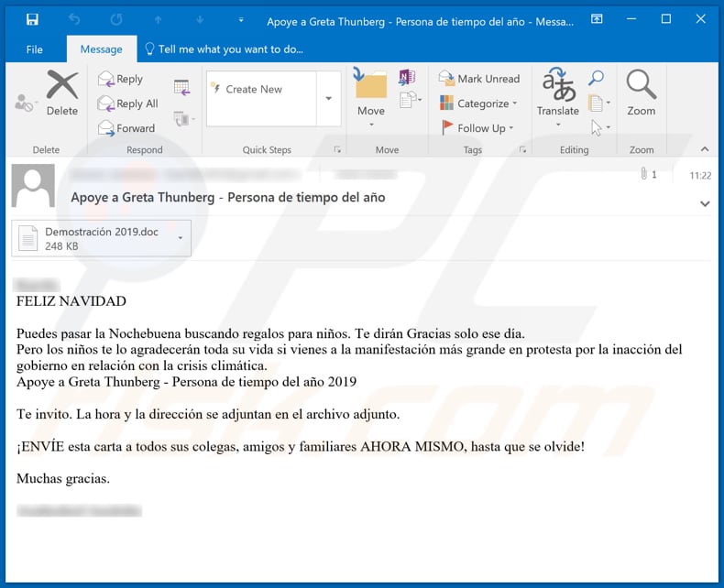Open the Follow Up flag menu
This screenshot has width=724, height=588.
click(x=477, y=128)
